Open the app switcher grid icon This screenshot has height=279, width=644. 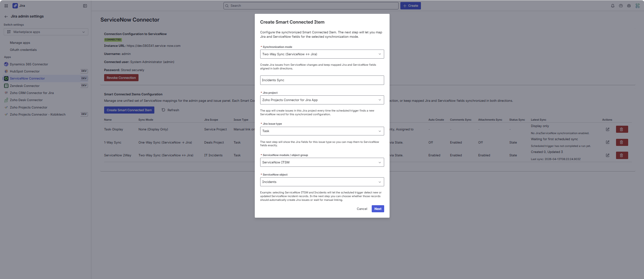[x=6, y=6]
